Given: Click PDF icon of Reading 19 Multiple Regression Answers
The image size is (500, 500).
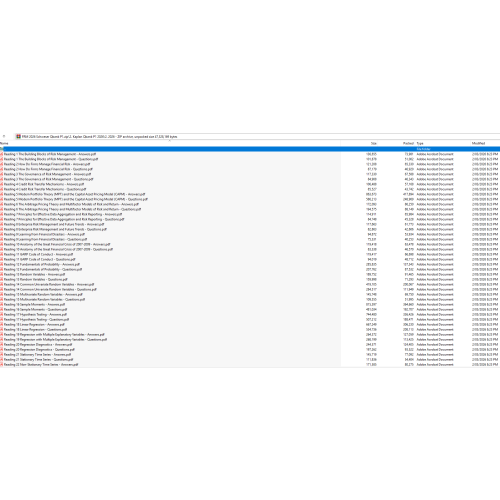Looking at the screenshot, I should [2, 334].
